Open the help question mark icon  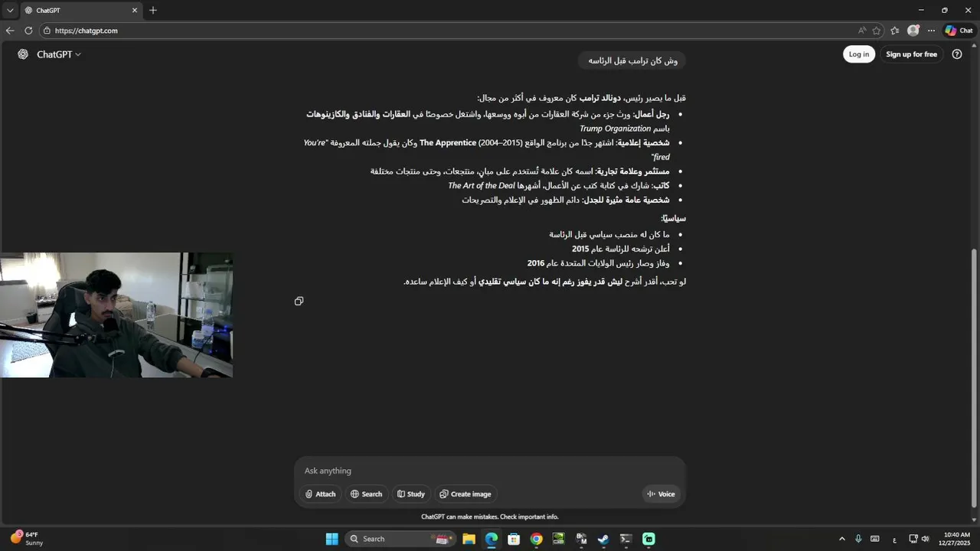(957, 54)
